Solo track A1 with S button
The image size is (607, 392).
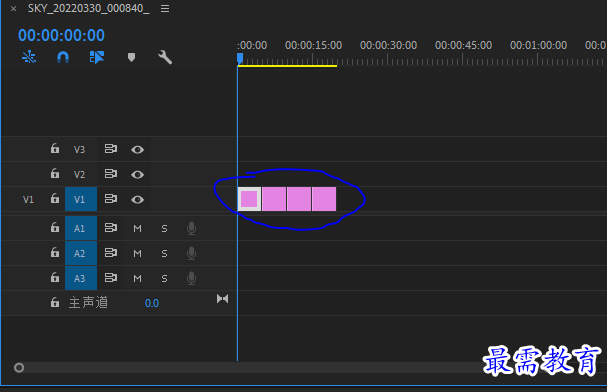(x=164, y=229)
